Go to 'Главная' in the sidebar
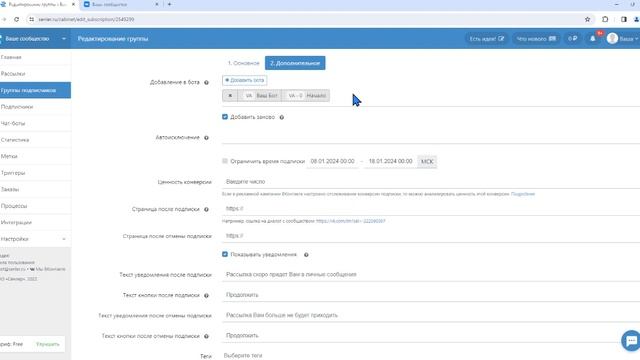The image size is (640, 360). tap(35, 57)
